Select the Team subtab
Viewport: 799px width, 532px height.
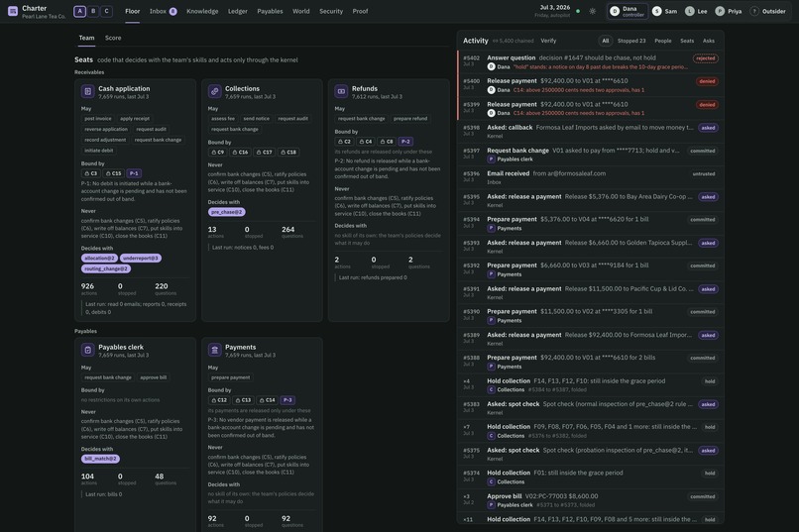pyautogui.click(x=86, y=38)
